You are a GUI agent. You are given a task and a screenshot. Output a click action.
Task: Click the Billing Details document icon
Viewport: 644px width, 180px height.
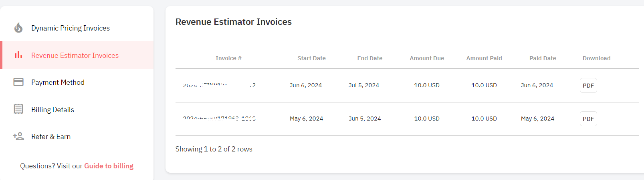[x=18, y=109]
